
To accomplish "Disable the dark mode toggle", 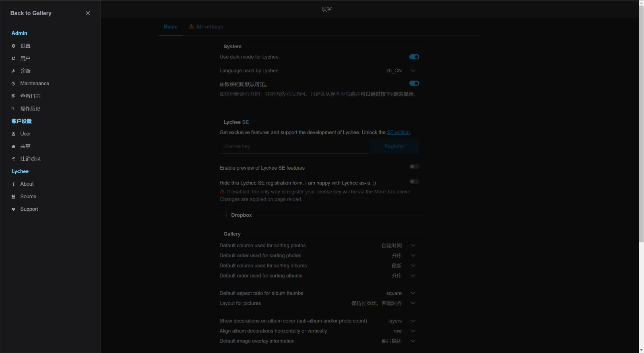I will [414, 57].
